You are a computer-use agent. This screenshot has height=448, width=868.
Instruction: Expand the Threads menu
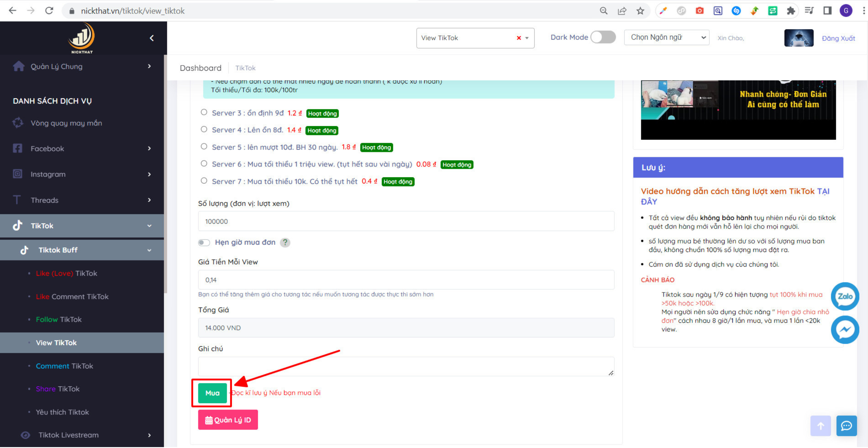pyautogui.click(x=82, y=200)
